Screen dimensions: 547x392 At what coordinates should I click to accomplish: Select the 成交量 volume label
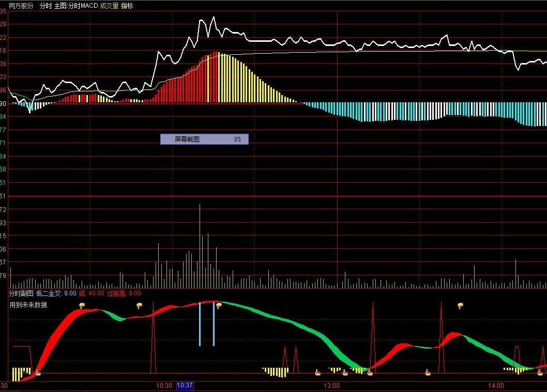coord(109,6)
